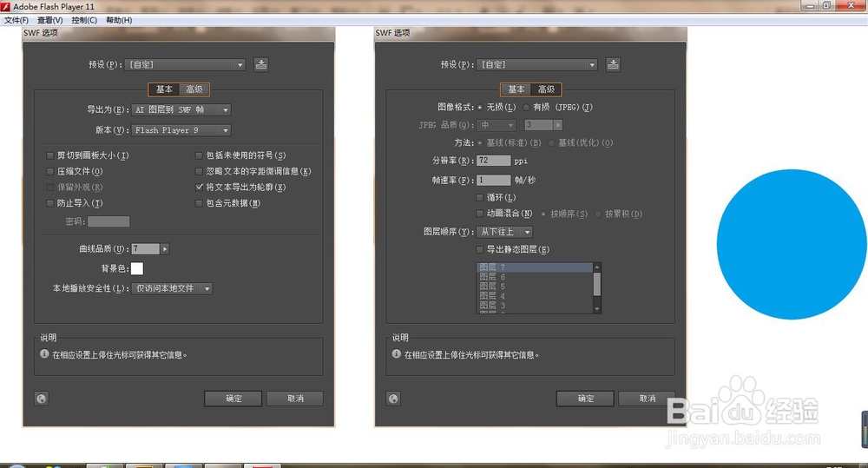Select 图层 5 in layer list

pyautogui.click(x=534, y=287)
